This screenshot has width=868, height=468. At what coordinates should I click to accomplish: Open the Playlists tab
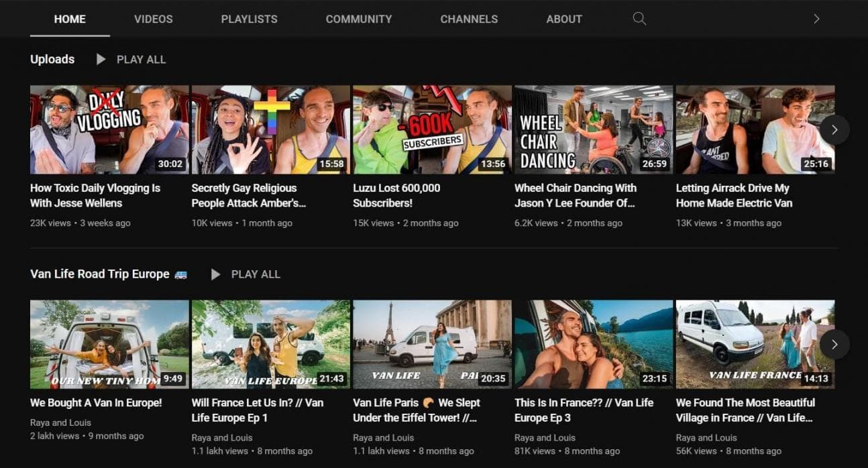[x=249, y=19]
